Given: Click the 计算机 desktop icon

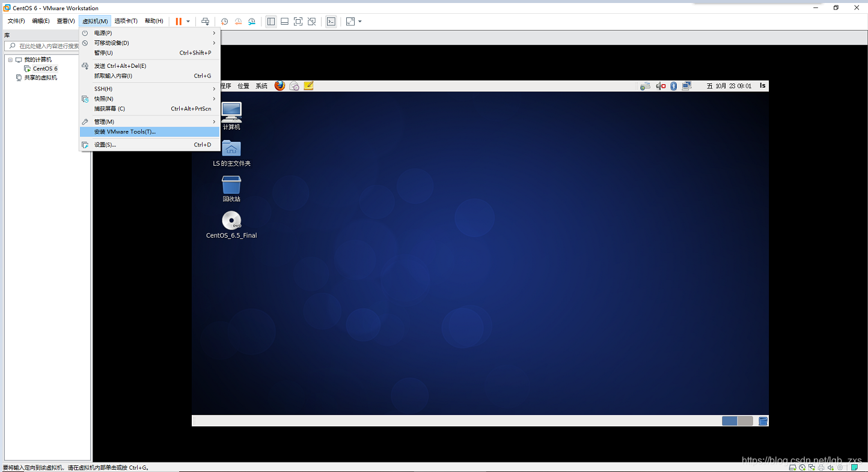Looking at the screenshot, I should pyautogui.click(x=231, y=116).
